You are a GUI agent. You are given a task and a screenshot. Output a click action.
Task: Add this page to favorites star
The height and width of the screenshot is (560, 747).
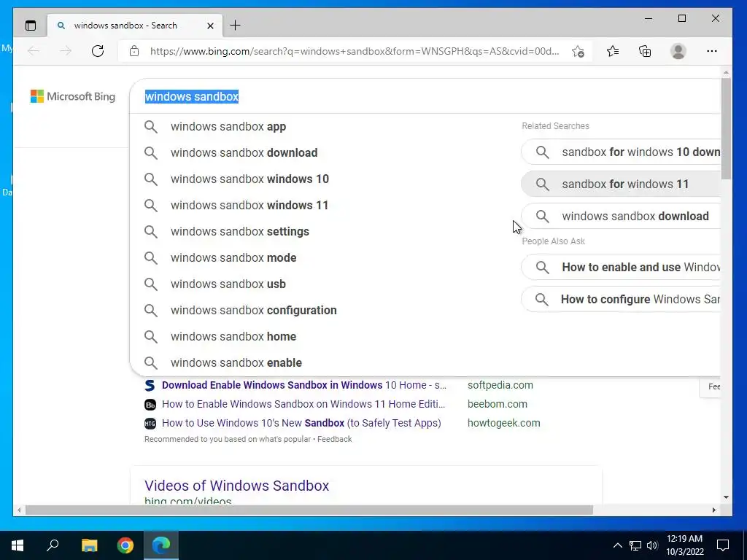578,52
